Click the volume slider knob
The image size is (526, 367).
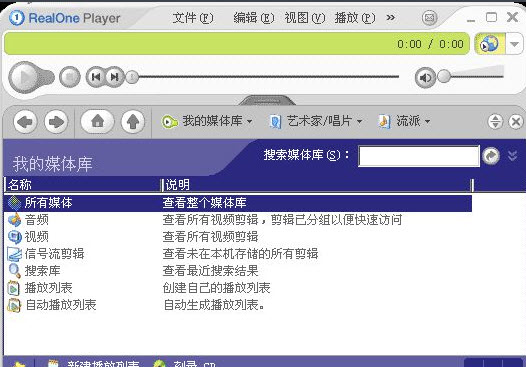click(x=444, y=76)
